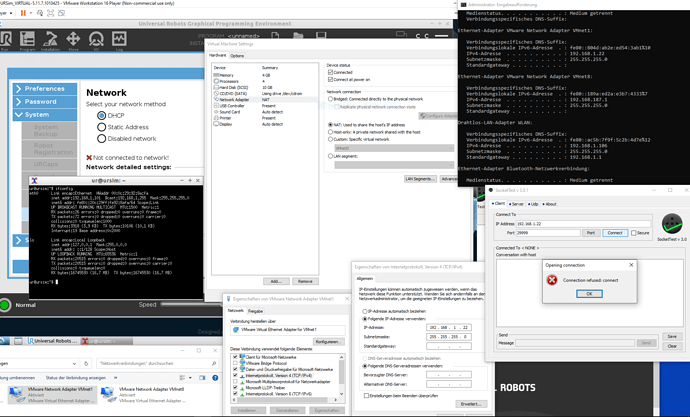Click the VMware enter full screen icon
This screenshot has width=690, height=417.
51,13
